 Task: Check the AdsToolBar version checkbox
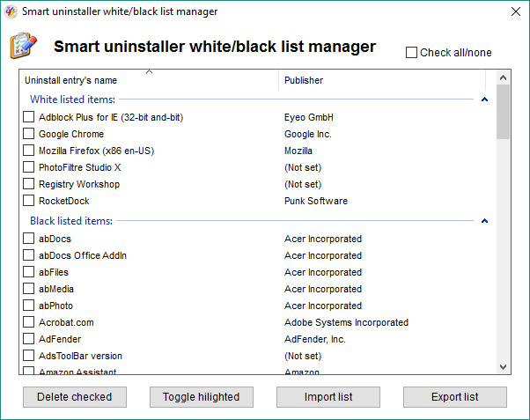28,356
